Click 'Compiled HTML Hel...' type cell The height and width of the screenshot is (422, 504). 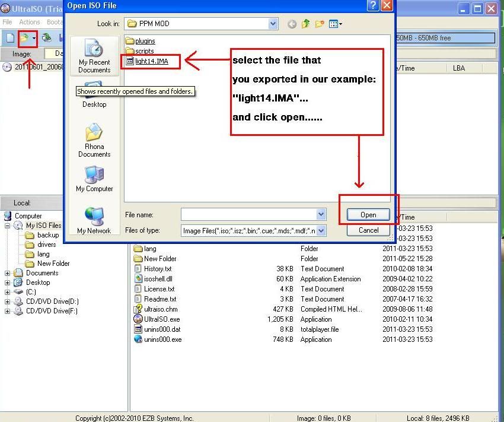tap(331, 309)
